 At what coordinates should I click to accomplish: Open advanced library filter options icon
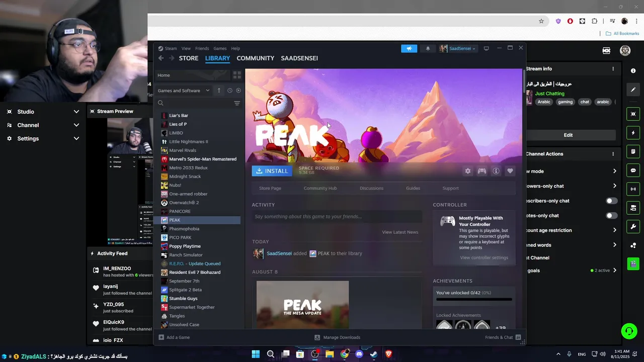(x=237, y=103)
